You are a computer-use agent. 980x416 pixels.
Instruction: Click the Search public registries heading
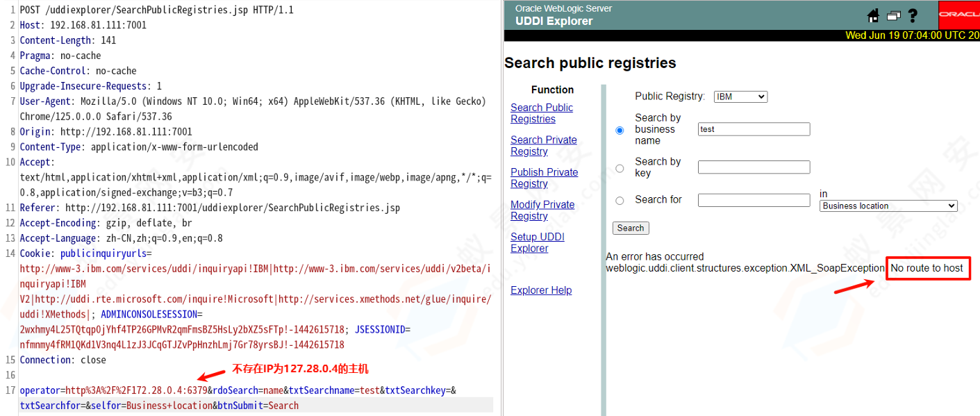[x=590, y=63]
